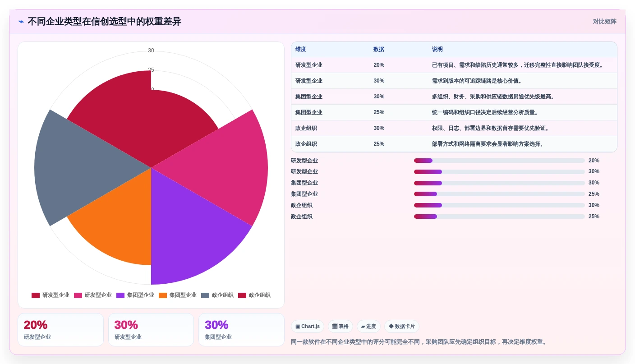The height and width of the screenshot is (364, 635).
Task: Open the purple 30% 集团型企业 stat card
Action: pyautogui.click(x=241, y=330)
